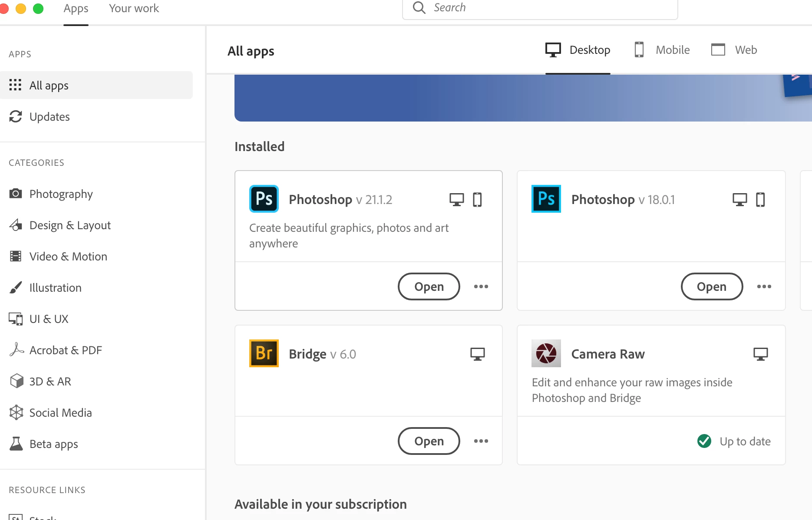Click the macOS green fullscreen button
This screenshot has width=812, height=520.
click(38, 8)
